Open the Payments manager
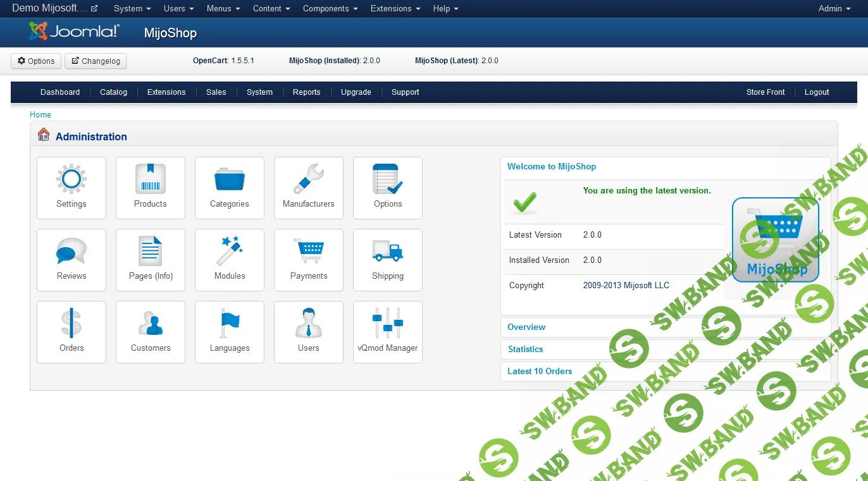 tap(308, 260)
